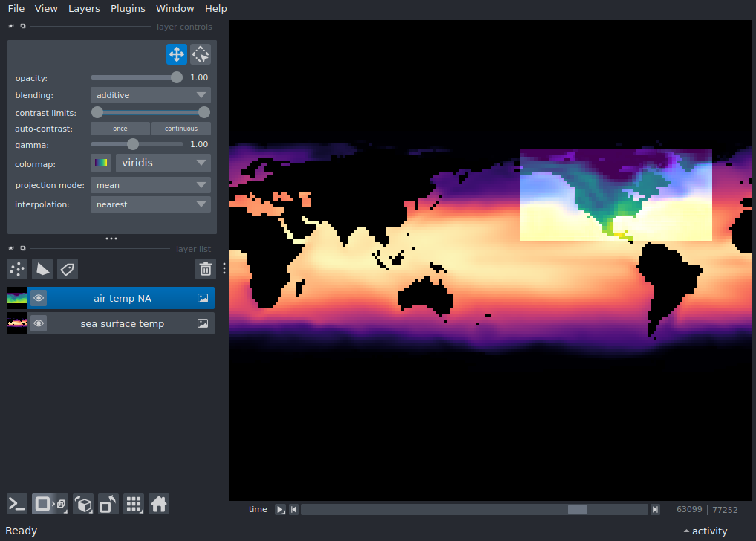Enable continuous auto-contrast
This screenshot has width=756, height=541.
(181, 129)
